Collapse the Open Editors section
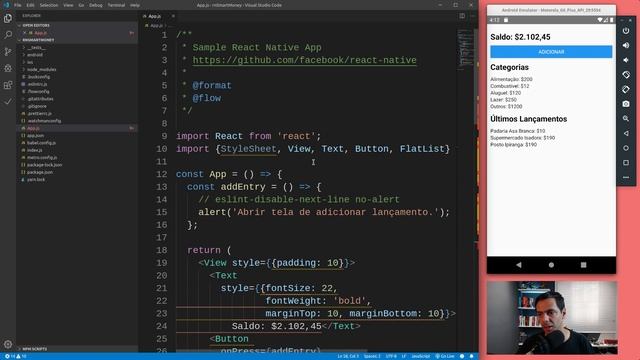This screenshot has width=640, height=360. (36, 25)
